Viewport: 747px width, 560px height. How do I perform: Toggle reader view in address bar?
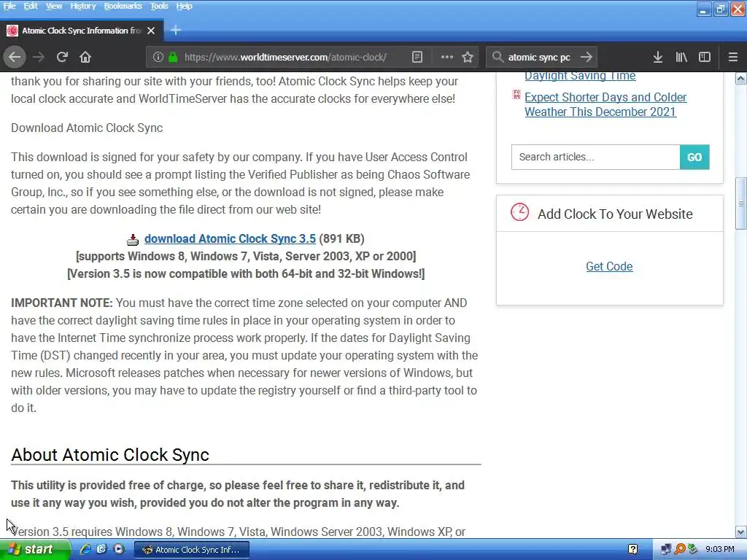coord(417,57)
